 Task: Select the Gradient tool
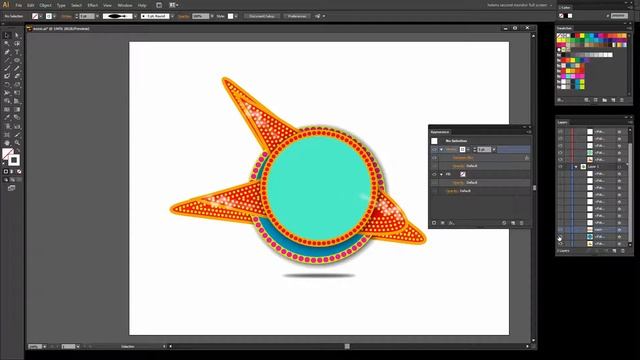pos(17,109)
